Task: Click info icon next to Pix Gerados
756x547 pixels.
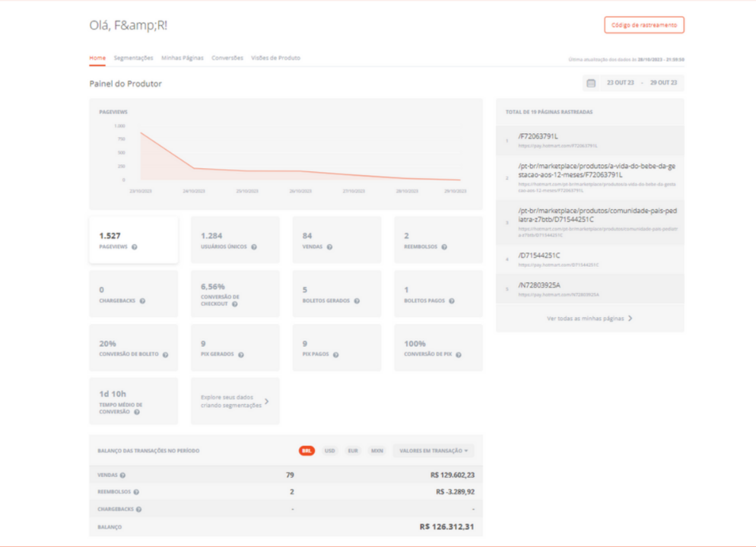Action: click(x=240, y=355)
